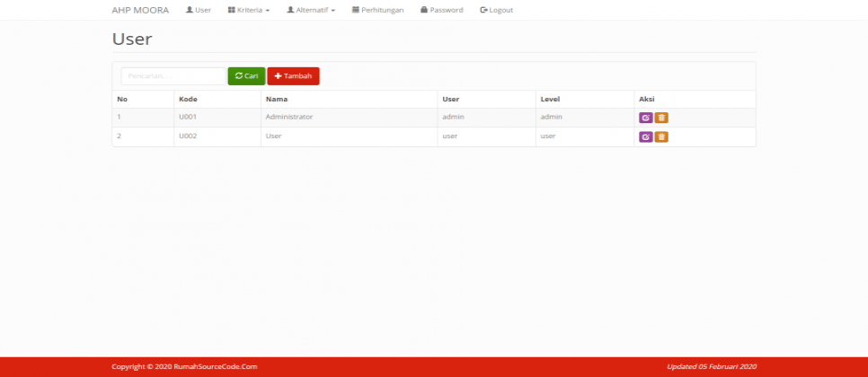
Task: Open the Kriteria dropdown menu
Action: pos(249,10)
